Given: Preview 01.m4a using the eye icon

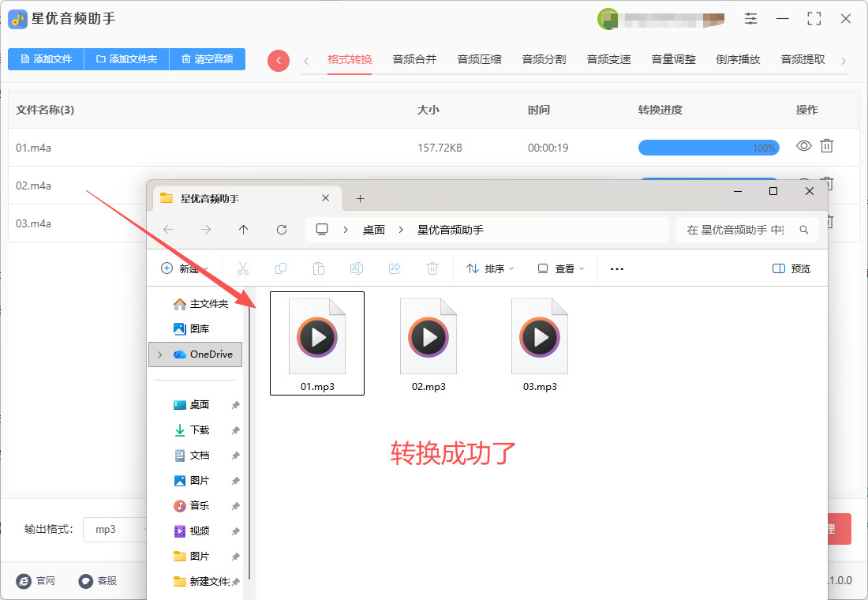Looking at the screenshot, I should 803,146.
